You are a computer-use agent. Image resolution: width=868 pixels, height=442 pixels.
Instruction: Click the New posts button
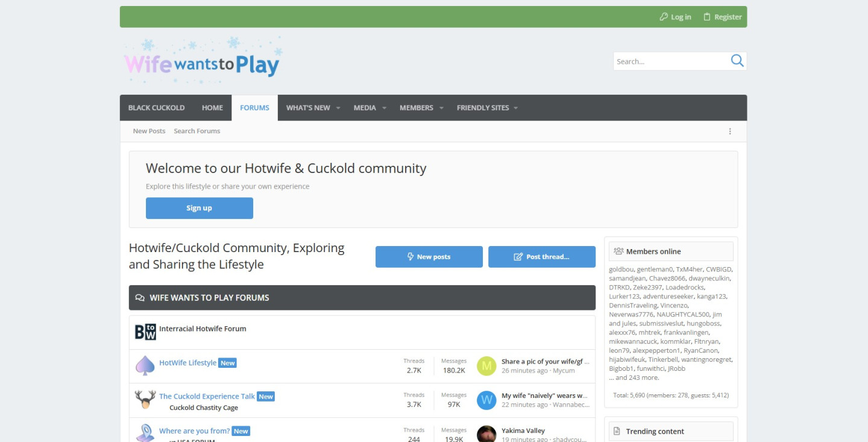(x=429, y=257)
